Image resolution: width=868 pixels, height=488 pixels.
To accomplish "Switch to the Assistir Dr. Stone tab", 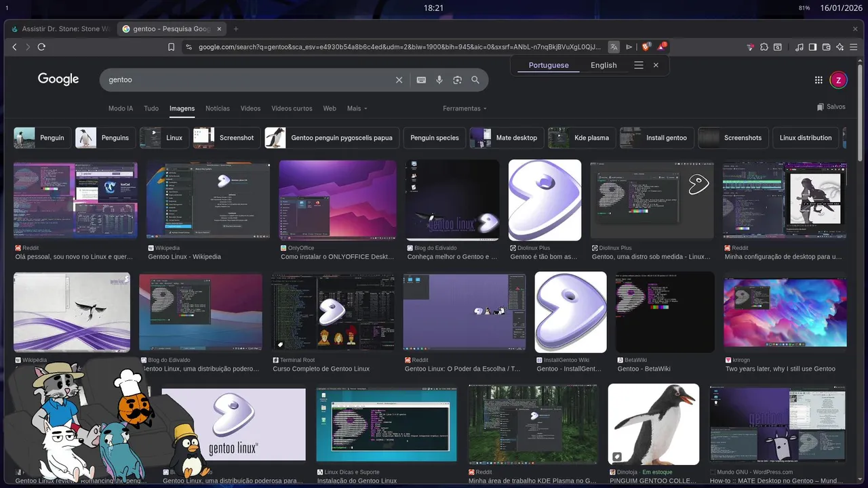I will 60,29.
